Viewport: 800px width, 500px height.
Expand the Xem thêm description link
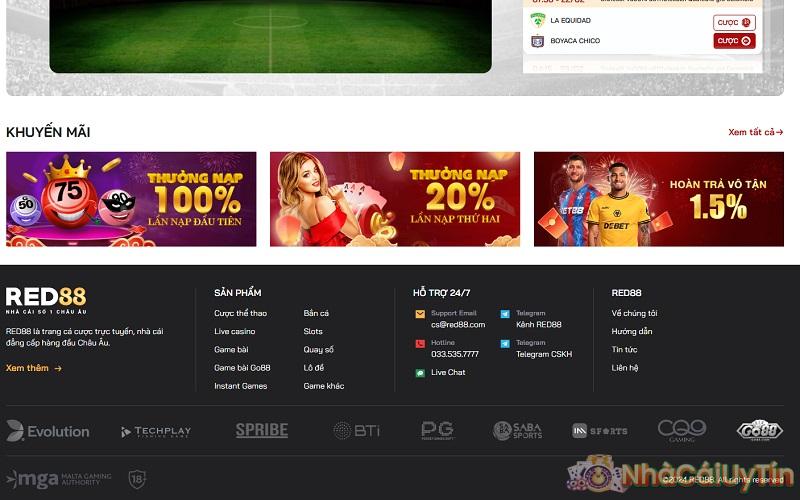click(x=34, y=368)
